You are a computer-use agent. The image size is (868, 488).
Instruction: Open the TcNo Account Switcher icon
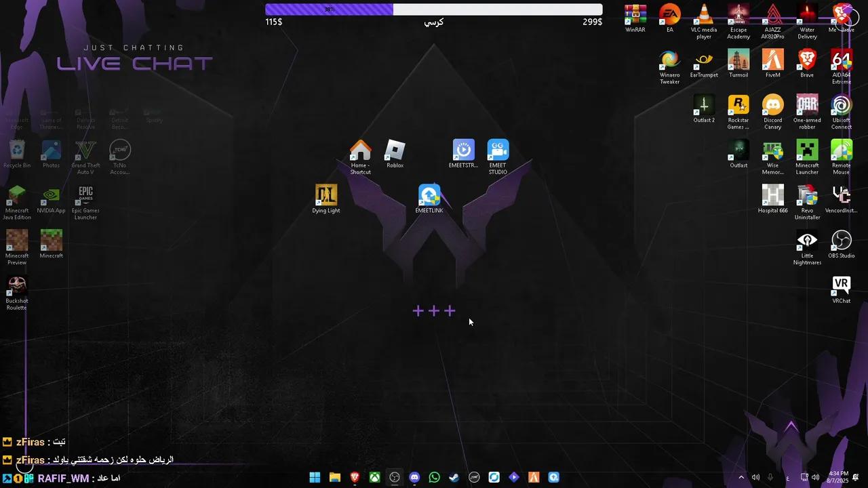(120, 157)
